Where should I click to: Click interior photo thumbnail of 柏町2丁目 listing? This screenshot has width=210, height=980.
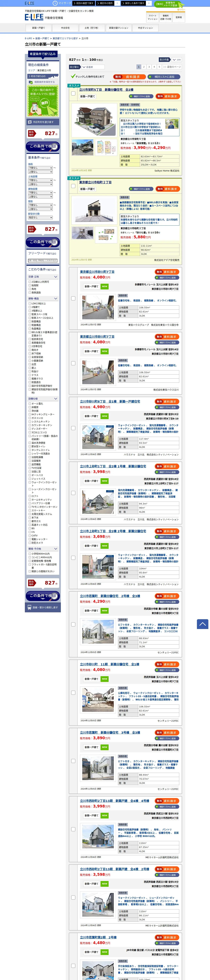click(83, 232)
